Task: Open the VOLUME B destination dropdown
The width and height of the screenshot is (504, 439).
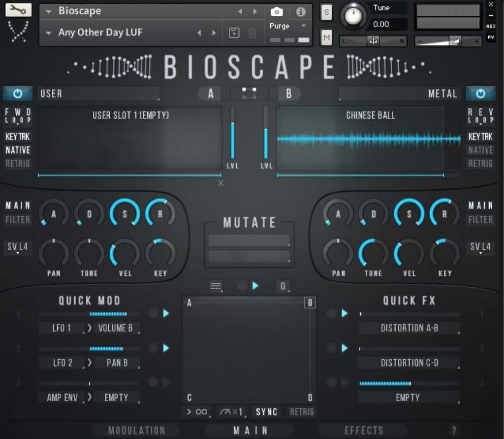Action: [117, 328]
